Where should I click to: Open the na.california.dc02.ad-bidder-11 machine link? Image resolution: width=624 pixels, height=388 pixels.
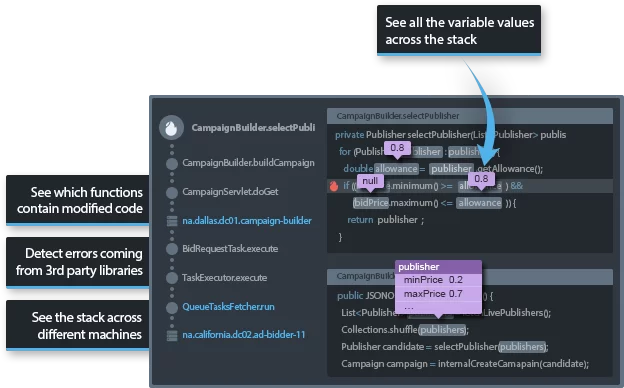[244, 335]
